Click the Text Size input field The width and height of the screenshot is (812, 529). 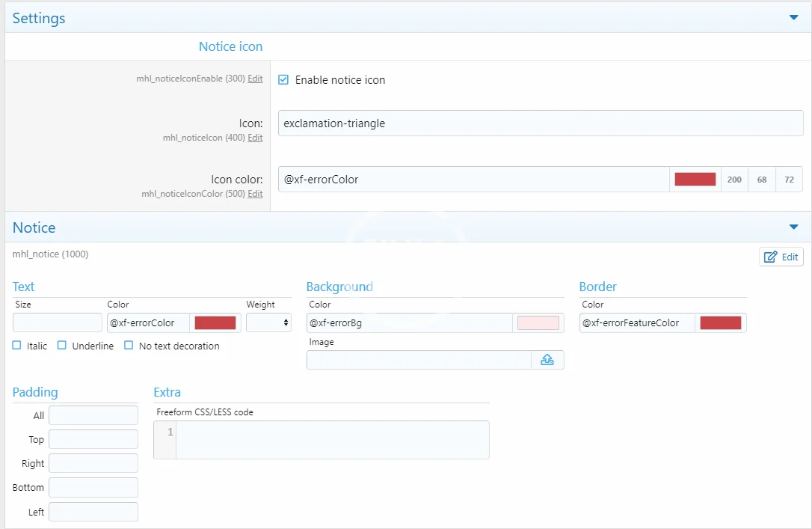click(x=57, y=322)
